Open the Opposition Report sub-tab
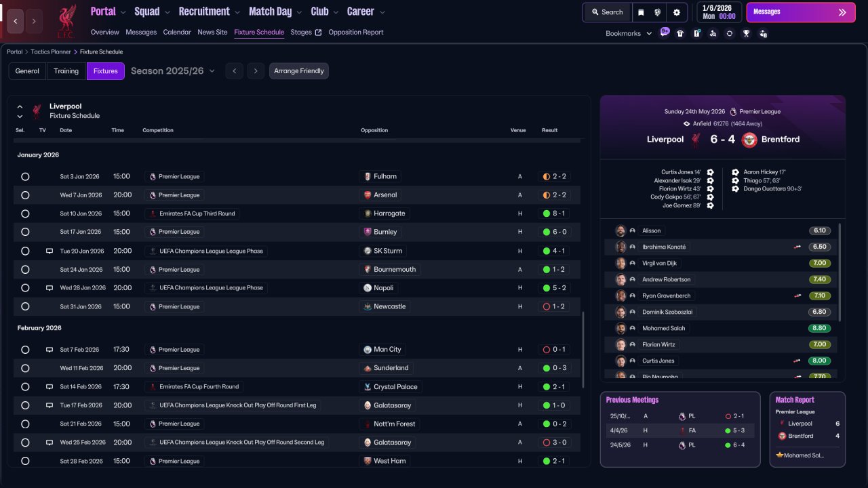 [356, 33]
